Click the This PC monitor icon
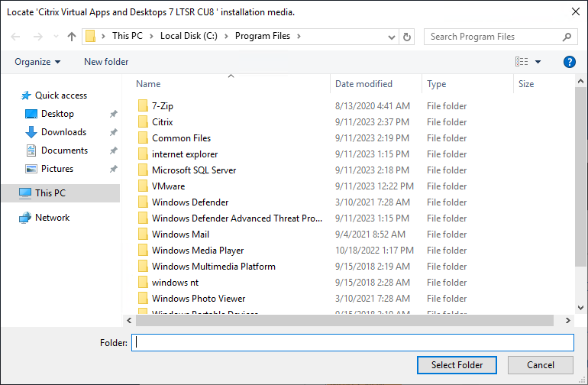This screenshot has height=385, width=588. pyautogui.click(x=25, y=193)
